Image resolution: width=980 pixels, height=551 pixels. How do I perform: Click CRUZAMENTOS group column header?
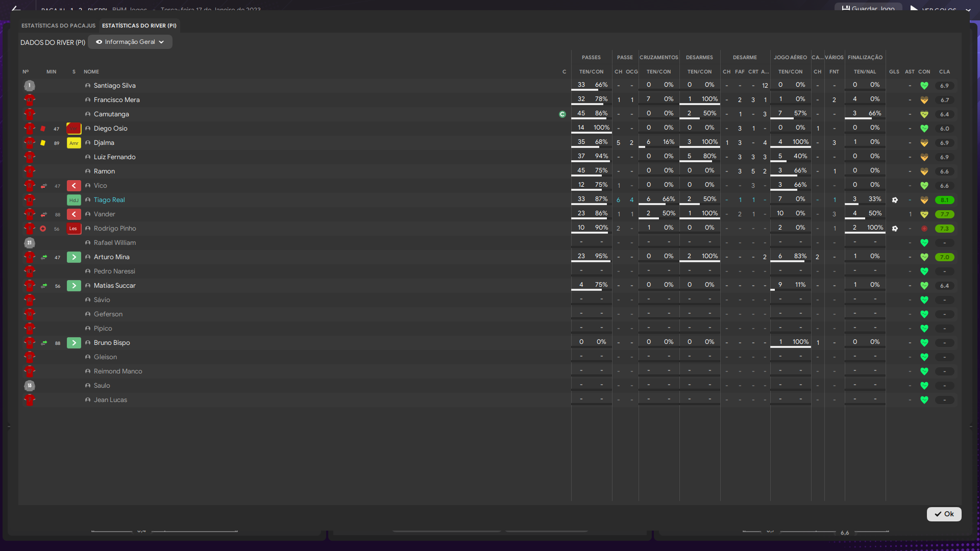coord(659,58)
